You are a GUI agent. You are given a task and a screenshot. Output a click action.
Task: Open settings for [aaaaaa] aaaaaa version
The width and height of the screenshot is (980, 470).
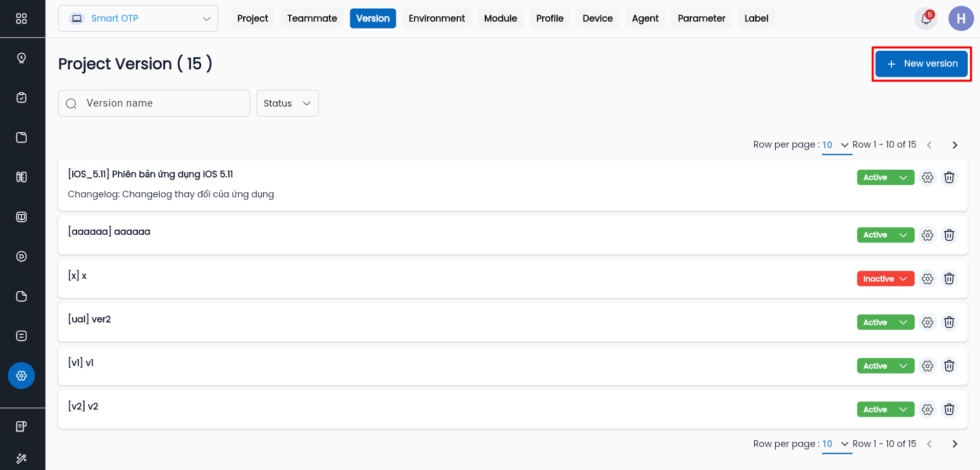click(927, 235)
